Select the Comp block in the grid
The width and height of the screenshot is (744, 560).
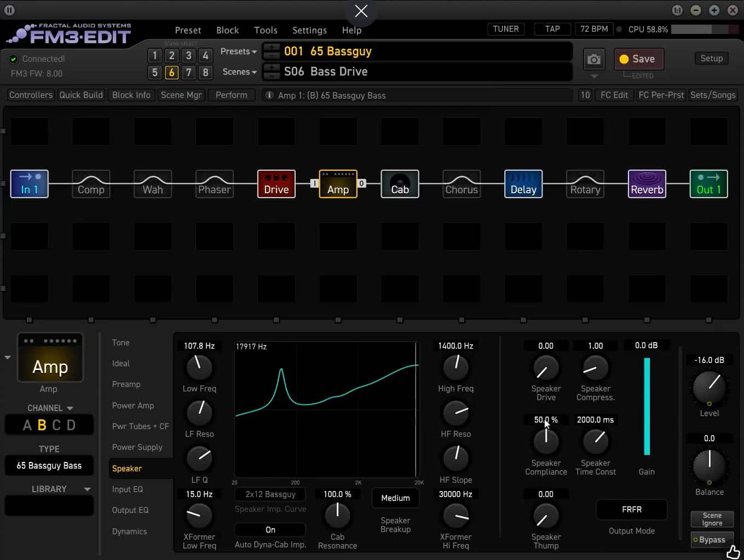[x=91, y=183]
